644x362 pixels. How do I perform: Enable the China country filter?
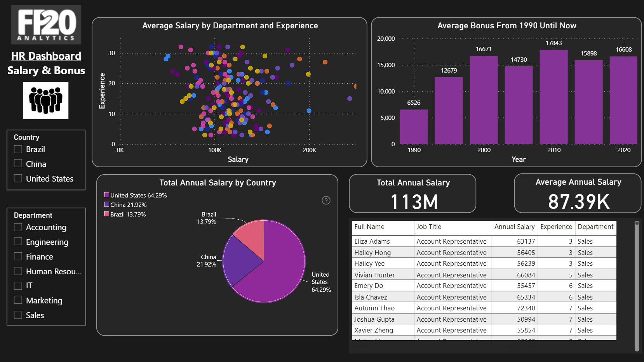coord(18,163)
